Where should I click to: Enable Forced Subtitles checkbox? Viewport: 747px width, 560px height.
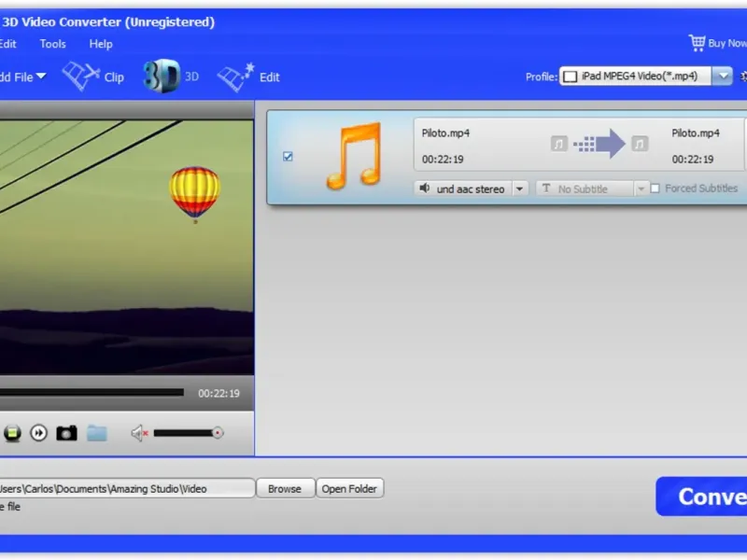[655, 189]
